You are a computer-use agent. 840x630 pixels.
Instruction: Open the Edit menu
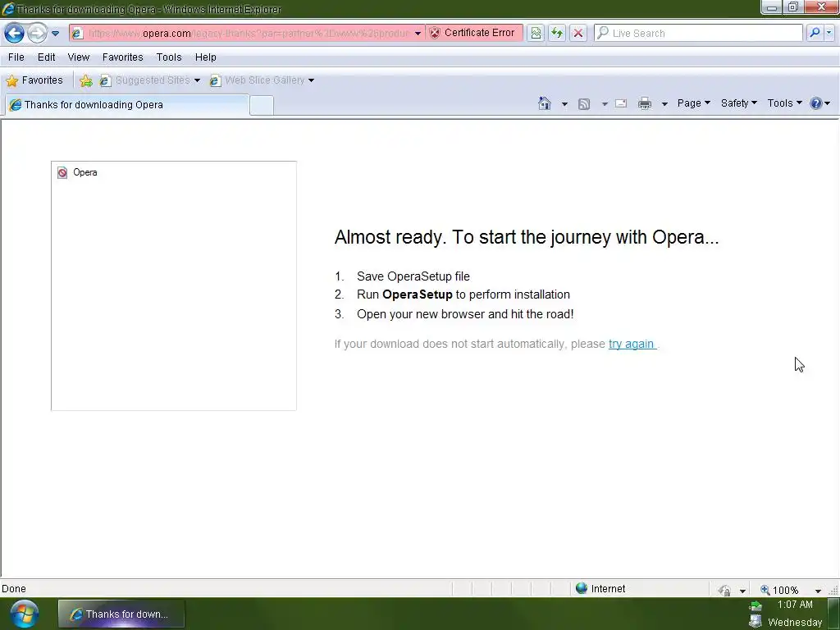click(x=46, y=57)
